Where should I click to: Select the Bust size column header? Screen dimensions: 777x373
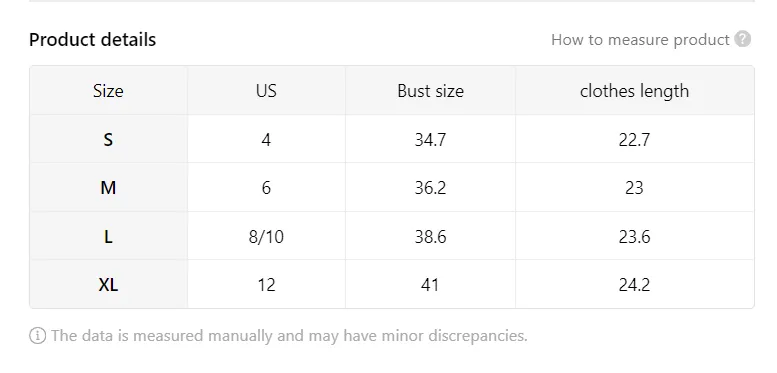tap(430, 91)
